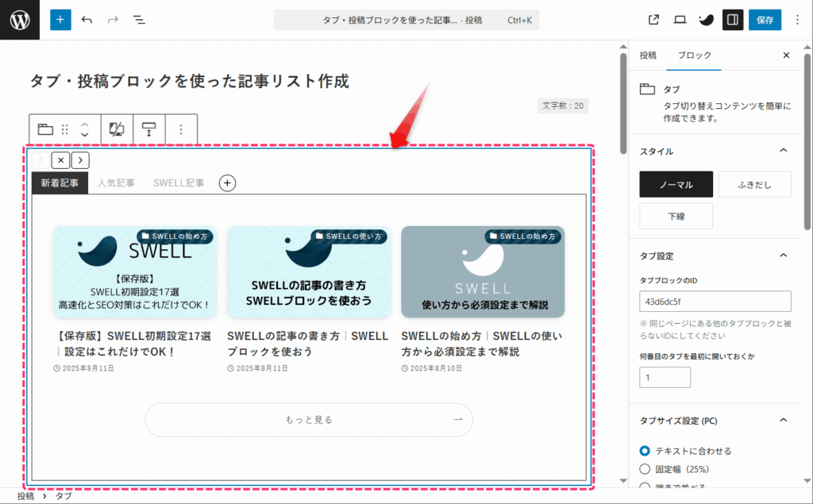Viewport: 813px width, 504px height.
Task: Click the redo arrow icon
Action: click(113, 20)
